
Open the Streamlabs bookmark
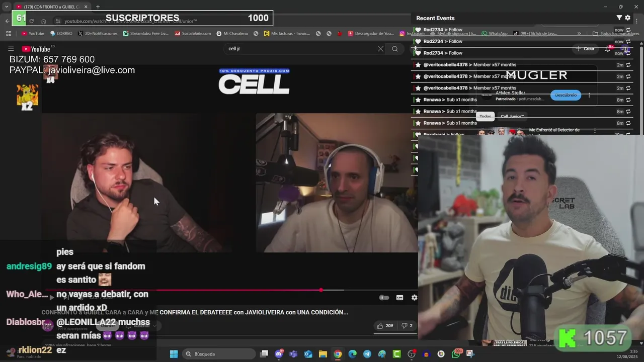(x=146, y=34)
